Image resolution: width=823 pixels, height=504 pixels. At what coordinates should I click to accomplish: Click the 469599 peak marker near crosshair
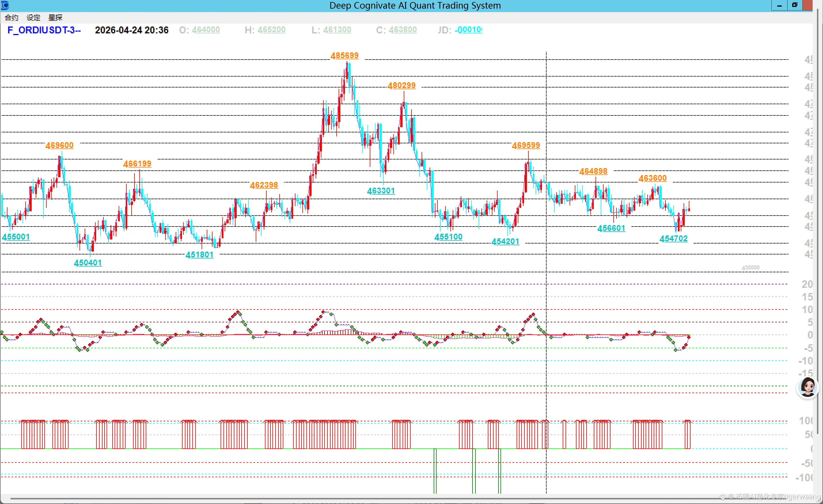pyautogui.click(x=526, y=145)
